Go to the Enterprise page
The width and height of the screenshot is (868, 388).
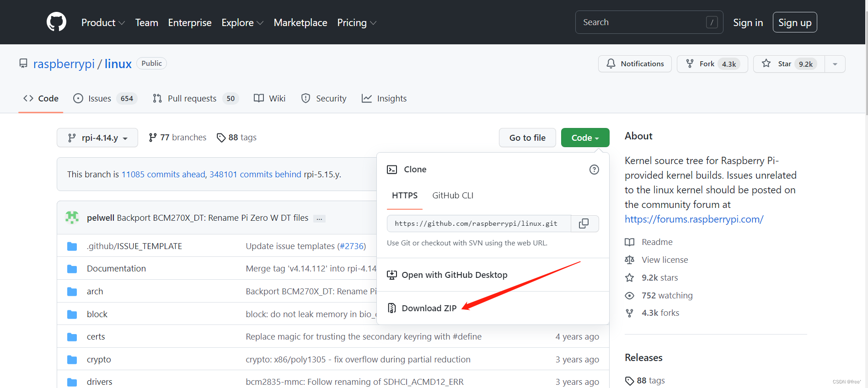190,22
